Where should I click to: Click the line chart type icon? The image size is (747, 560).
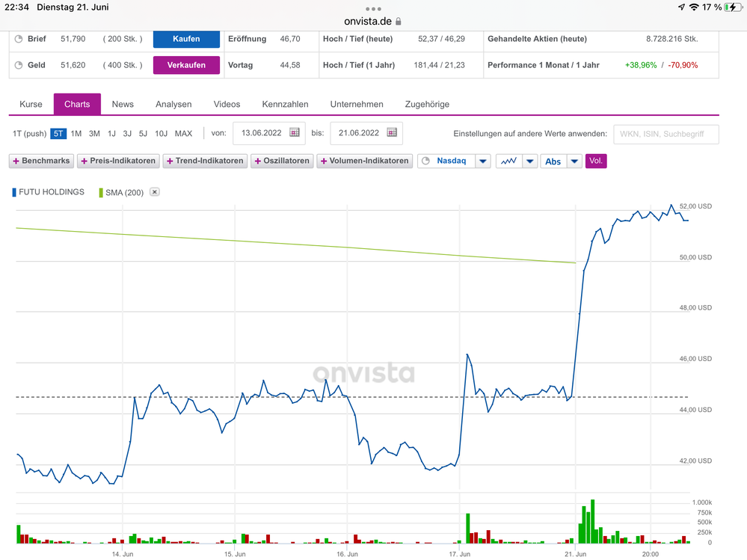[x=509, y=161]
